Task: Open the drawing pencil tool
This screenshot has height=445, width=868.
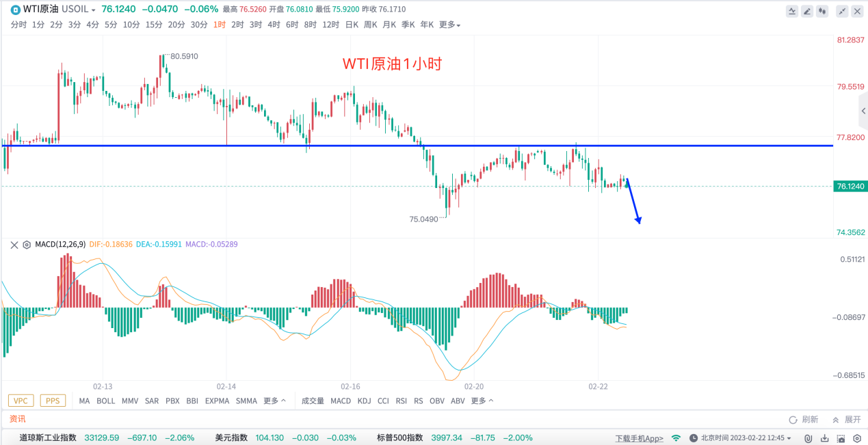Action: pos(807,10)
